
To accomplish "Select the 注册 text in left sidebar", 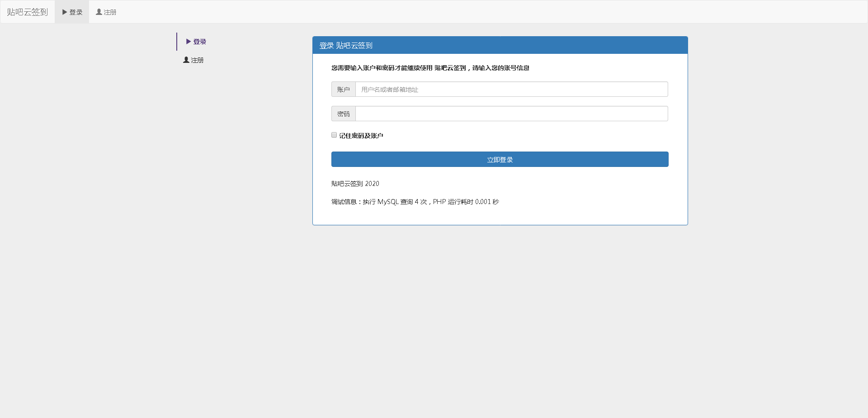I will (x=197, y=60).
